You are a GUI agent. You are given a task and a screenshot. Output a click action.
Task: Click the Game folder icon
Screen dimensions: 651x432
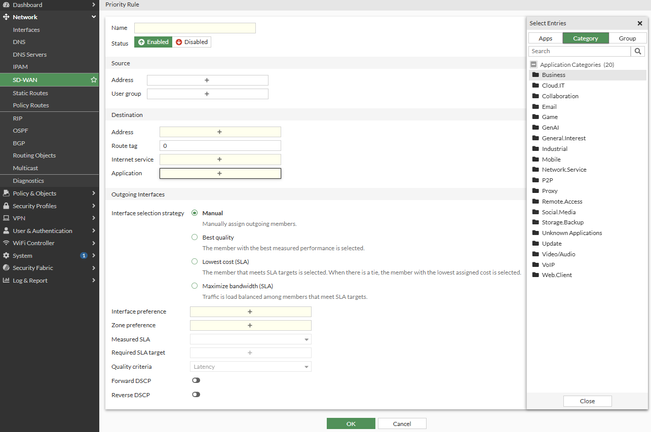(536, 117)
